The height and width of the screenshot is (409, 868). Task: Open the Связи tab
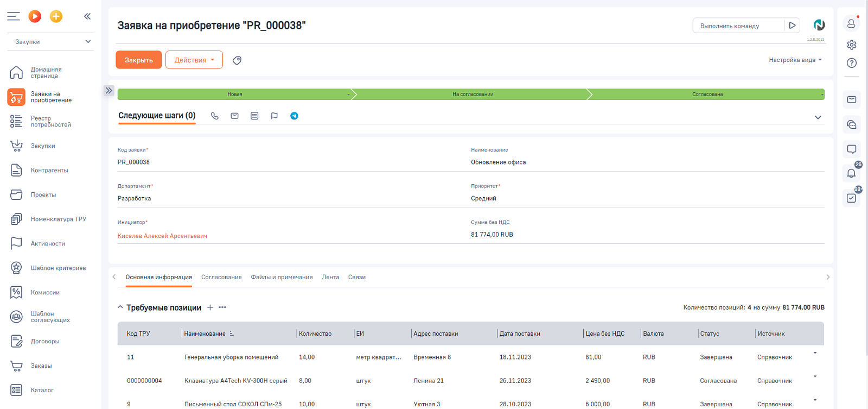[x=357, y=277]
